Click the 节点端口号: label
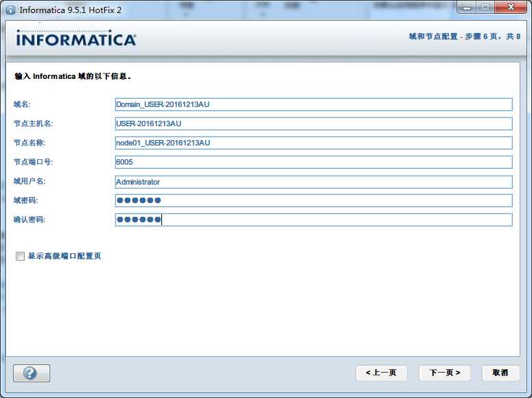This screenshot has width=532, height=398. click(x=33, y=162)
